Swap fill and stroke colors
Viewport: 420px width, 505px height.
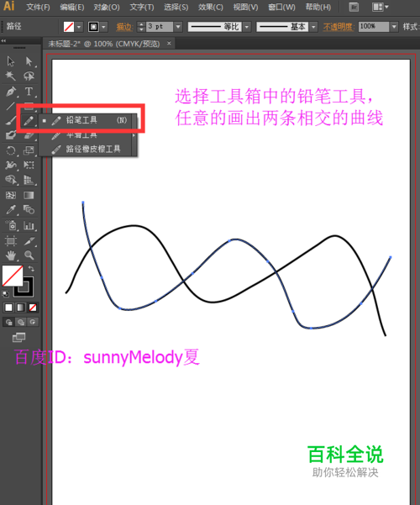click(32, 268)
